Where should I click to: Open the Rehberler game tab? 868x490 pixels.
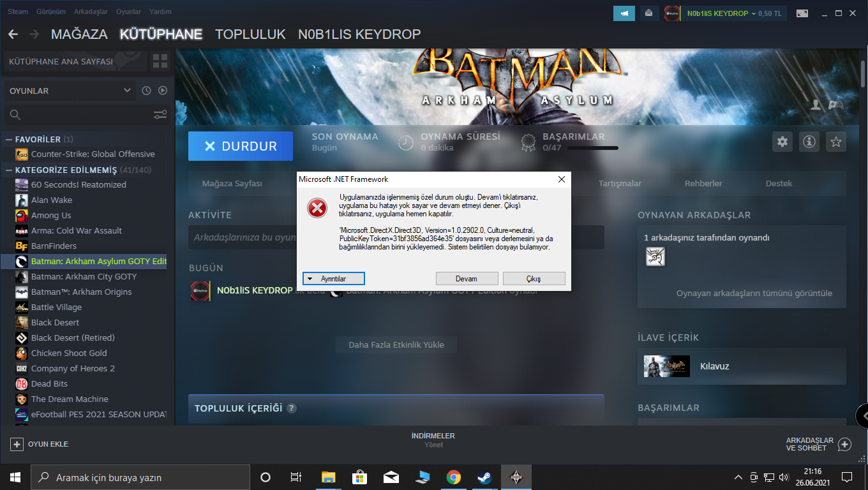(x=703, y=184)
